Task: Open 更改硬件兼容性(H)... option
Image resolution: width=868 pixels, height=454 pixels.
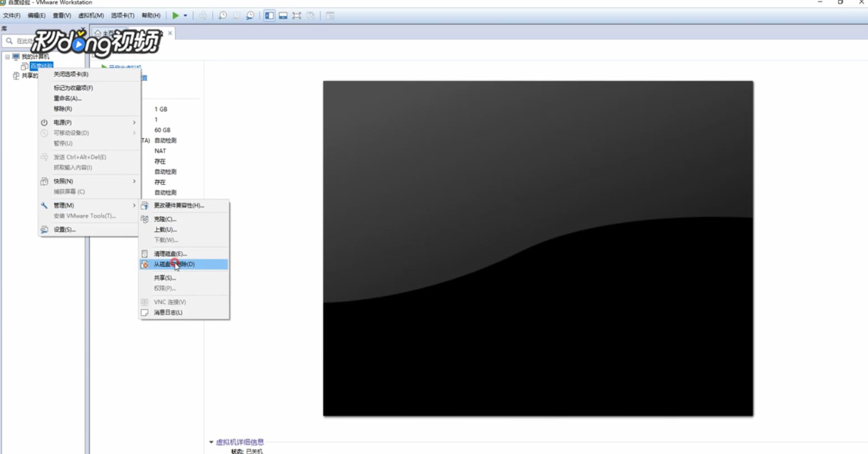Action: coord(179,206)
